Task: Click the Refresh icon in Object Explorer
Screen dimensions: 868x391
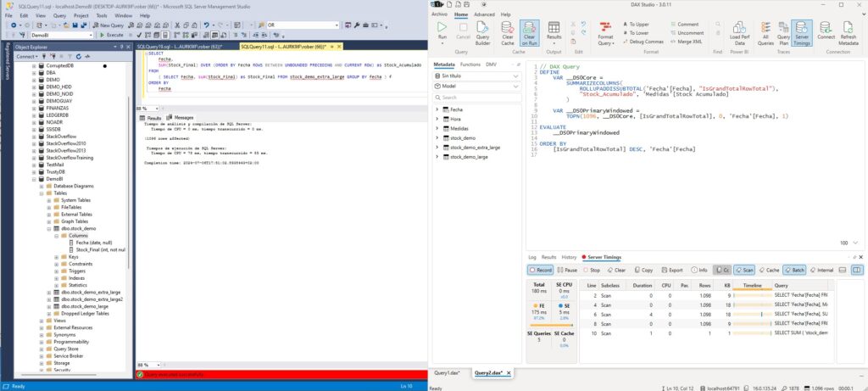Action: [79, 57]
